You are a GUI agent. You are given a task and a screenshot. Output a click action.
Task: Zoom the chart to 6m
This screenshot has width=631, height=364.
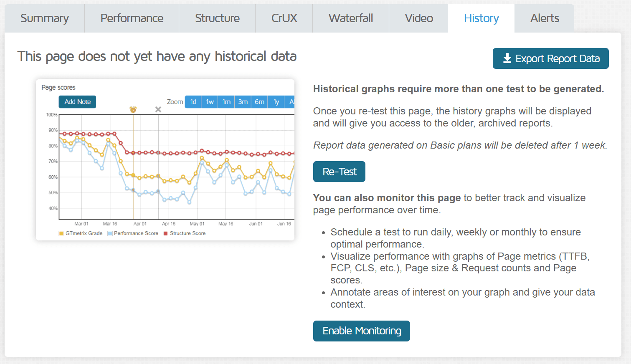[259, 101]
